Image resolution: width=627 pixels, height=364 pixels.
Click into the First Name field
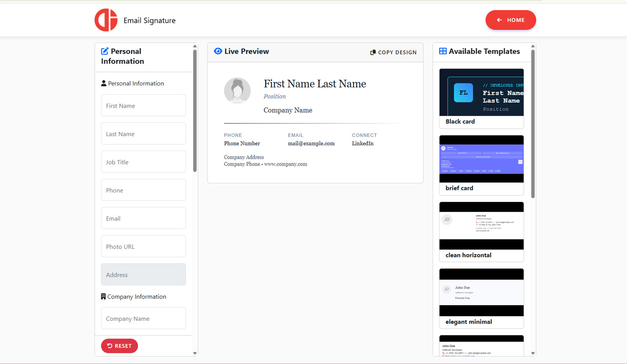tap(143, 106)
